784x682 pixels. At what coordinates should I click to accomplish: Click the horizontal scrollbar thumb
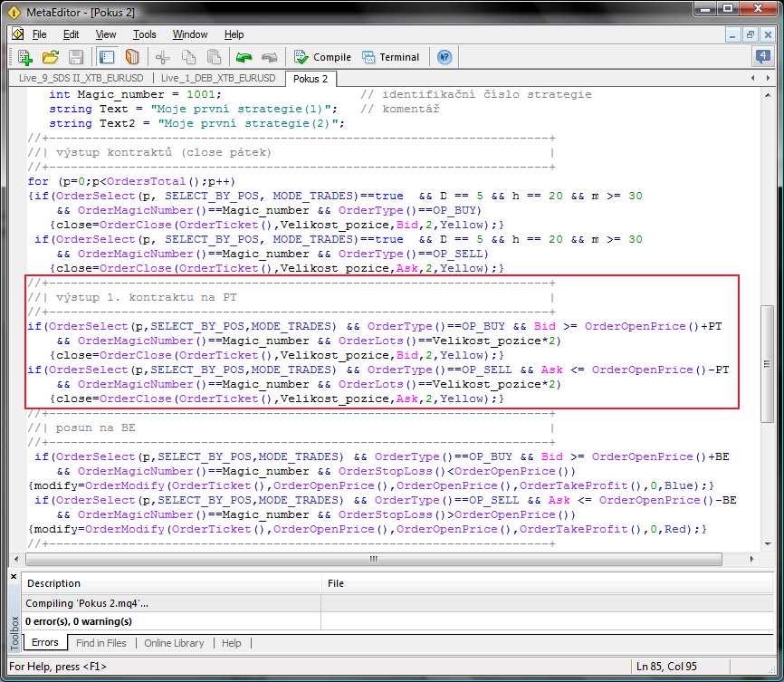(374, 559)
